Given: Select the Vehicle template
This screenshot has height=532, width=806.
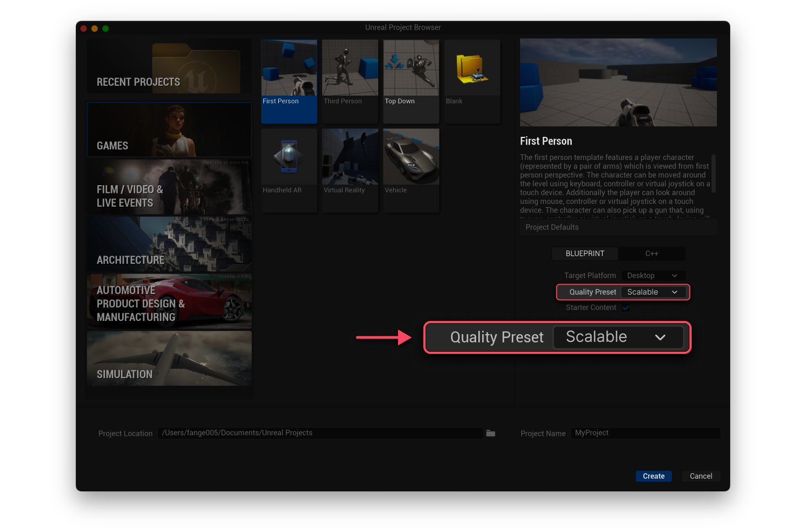Looking at the screenshot, I should click(x=411, y=170).
